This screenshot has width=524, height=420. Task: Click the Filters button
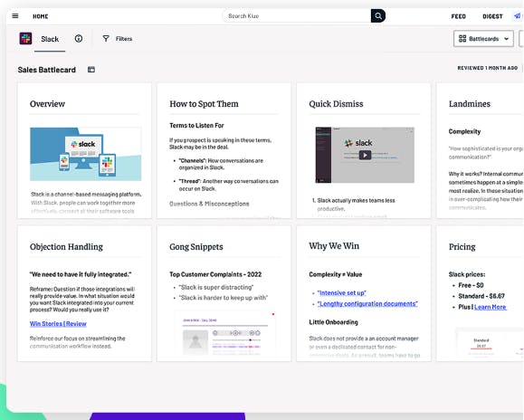(118, 39)
